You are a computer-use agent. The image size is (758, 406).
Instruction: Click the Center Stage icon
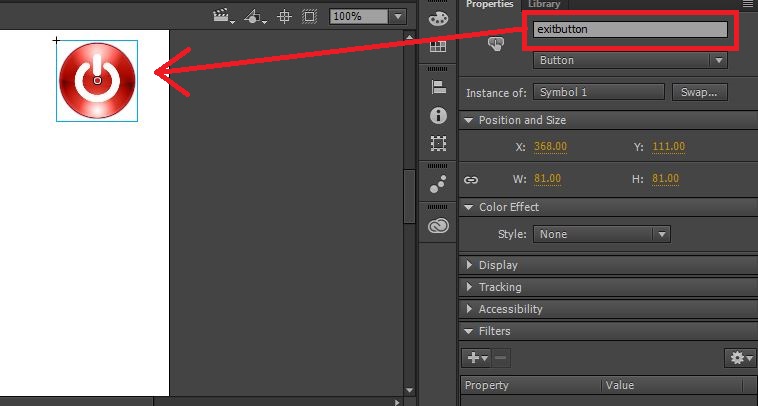click(284, 16)
